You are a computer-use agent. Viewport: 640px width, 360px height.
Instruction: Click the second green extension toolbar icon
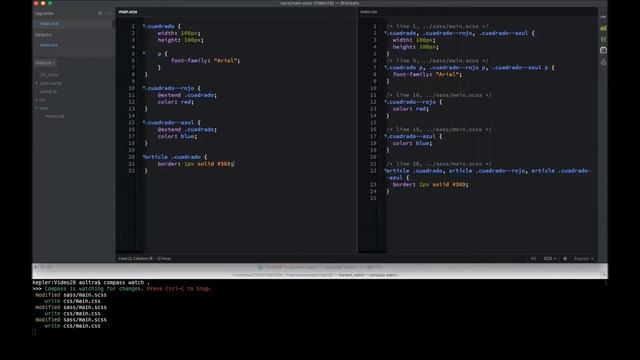(x=603, y=39)
